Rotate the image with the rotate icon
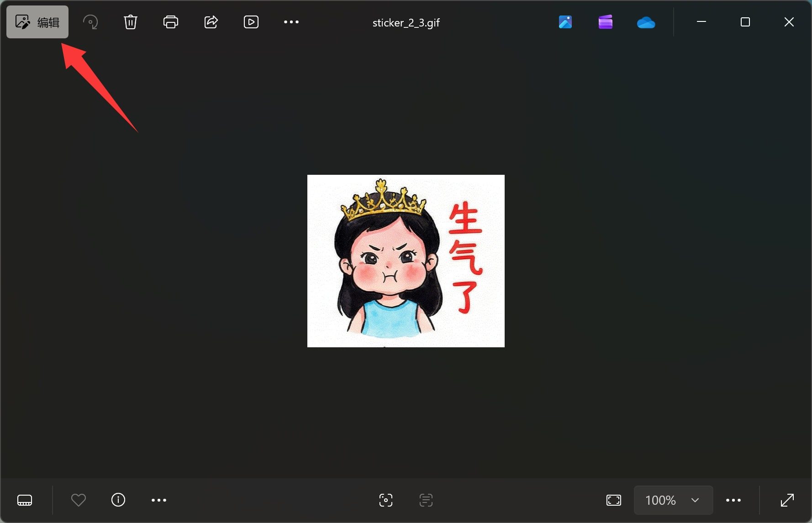812x523 pixels. click(x=90, y=22)
